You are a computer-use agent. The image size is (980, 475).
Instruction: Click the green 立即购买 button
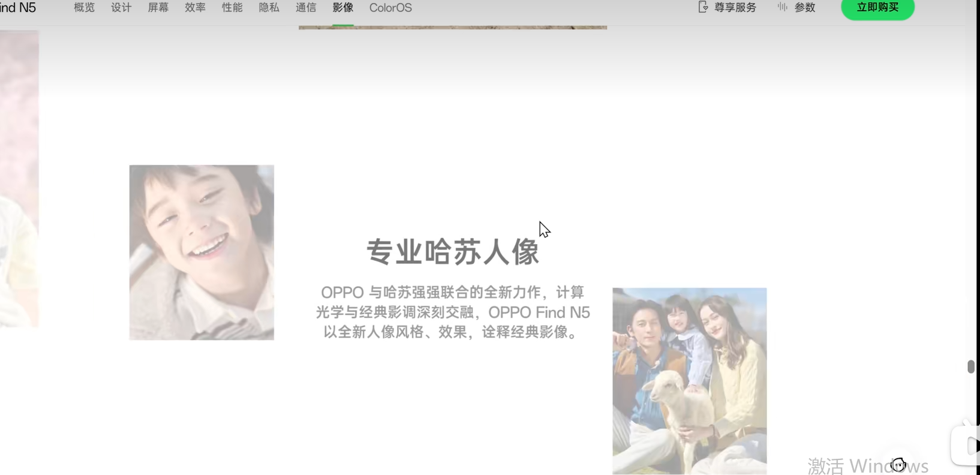877,8
